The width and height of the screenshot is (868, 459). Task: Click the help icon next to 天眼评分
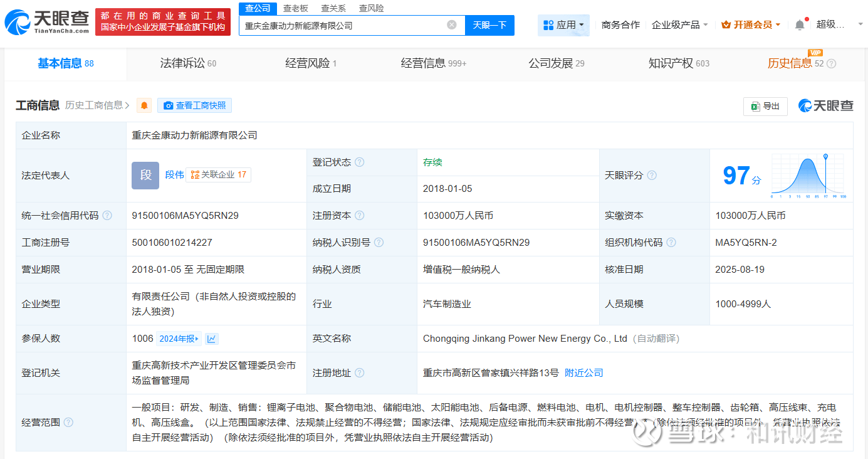click(652, 176)
